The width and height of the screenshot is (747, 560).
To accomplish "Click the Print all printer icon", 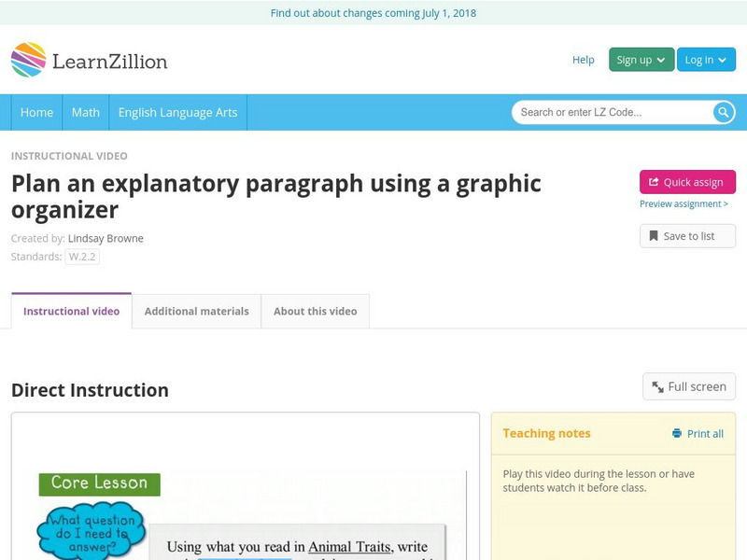I will (677, 433).
